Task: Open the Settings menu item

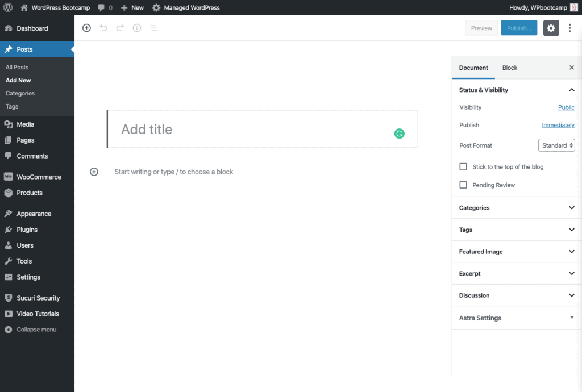Action: pos(37,277)
